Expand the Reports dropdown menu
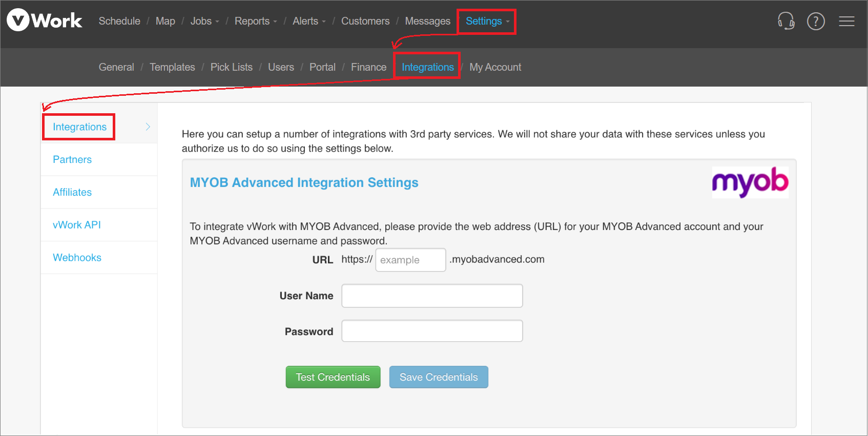 pos(255,21)
